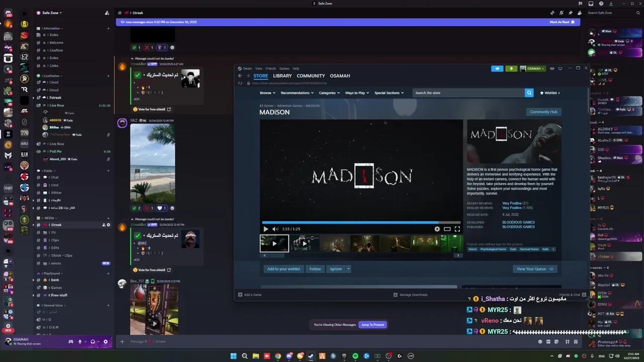The height and width of the screenshot is (362, 644).
Task: Open Manage Downloads in Steam
Action: point(411,295)
